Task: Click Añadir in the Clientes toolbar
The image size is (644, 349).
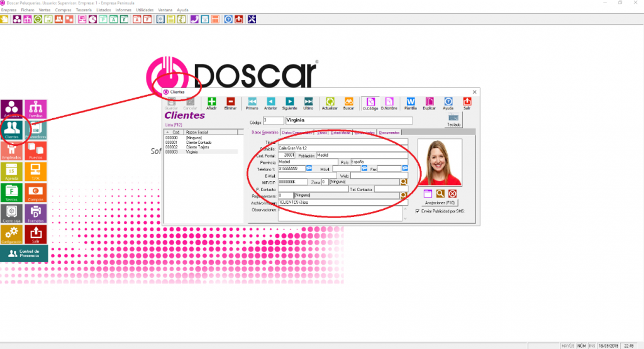Action: point(211,104)
